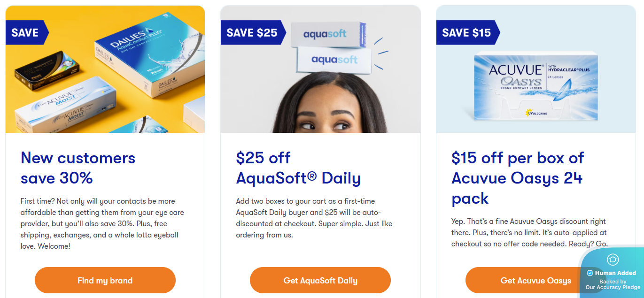Click the SAVE $15 ribbon badge
The height and width of the screenshot is (298, 644).
[467, 32]
